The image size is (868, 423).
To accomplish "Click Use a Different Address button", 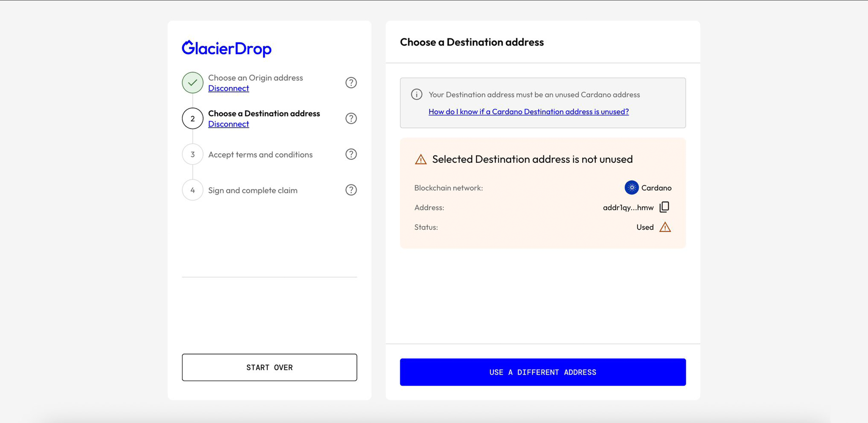I will (542, 372).
